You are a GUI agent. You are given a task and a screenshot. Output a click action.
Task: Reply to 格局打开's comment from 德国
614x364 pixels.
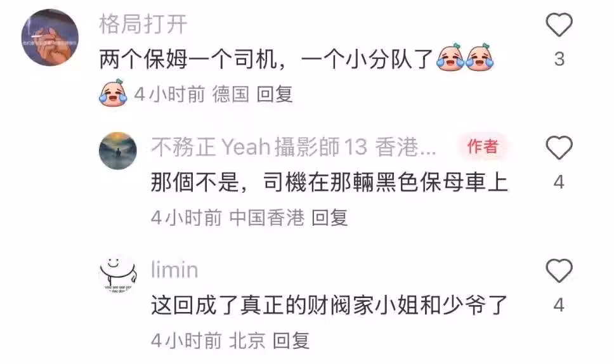(275, 94)
